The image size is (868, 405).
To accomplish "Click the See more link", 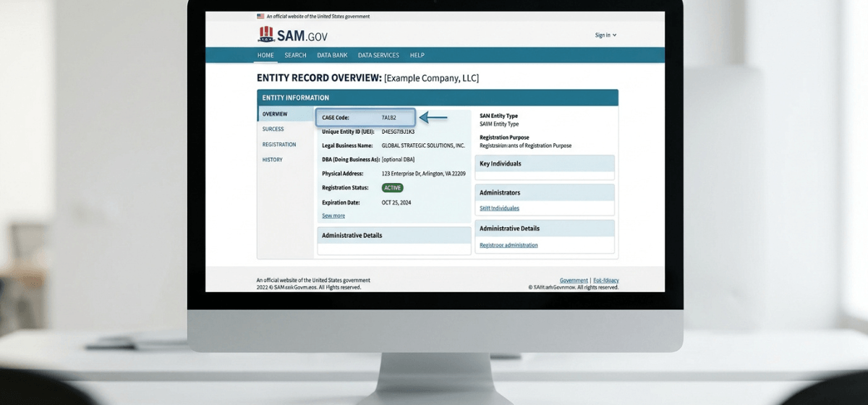I will tap(333, 216).
